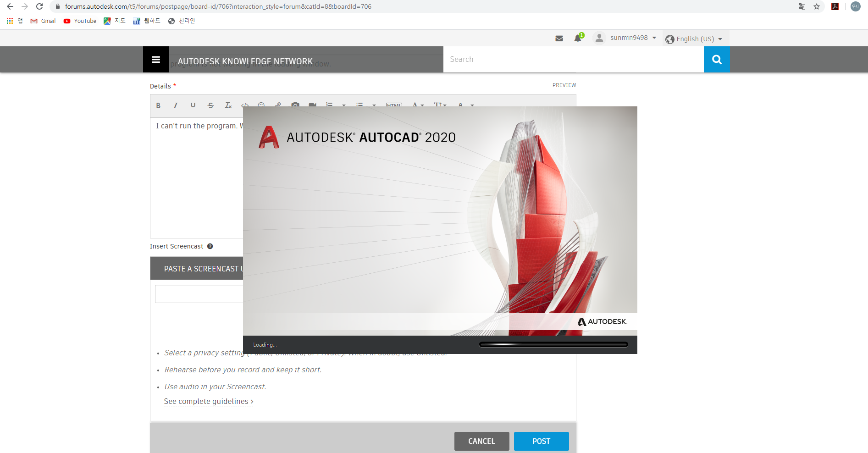Open the Insert Code editor

pyautogui.click(x=245, y=105)
